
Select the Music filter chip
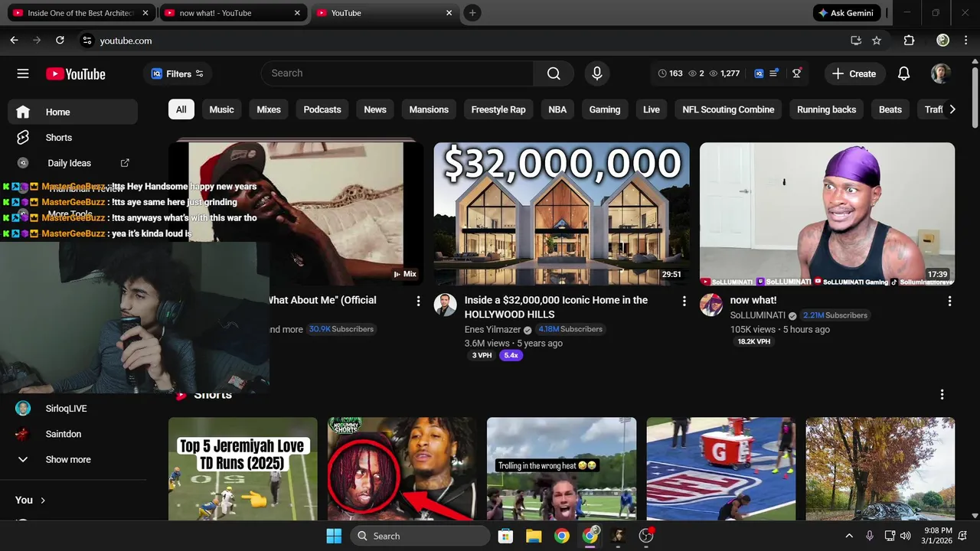coord(221,109)
